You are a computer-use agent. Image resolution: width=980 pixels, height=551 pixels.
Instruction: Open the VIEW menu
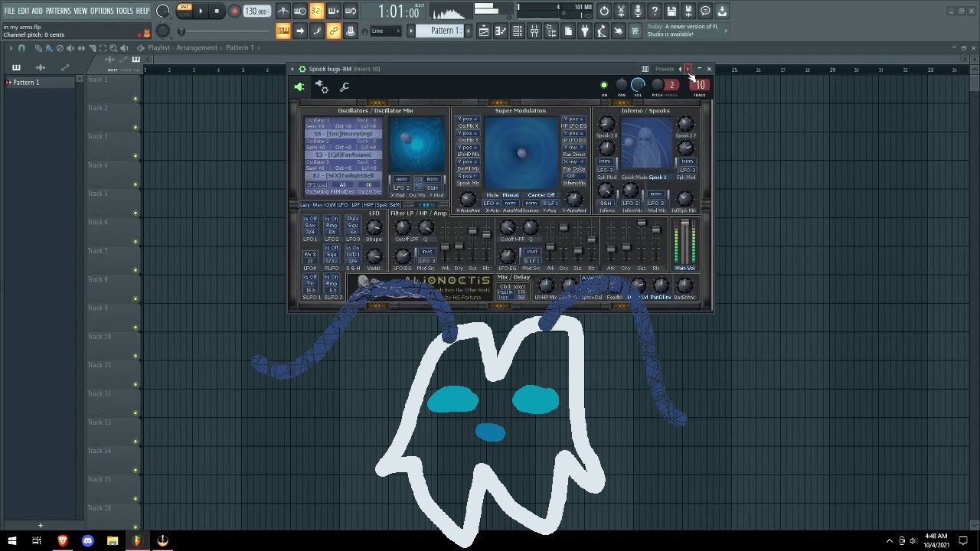(80, 11)
